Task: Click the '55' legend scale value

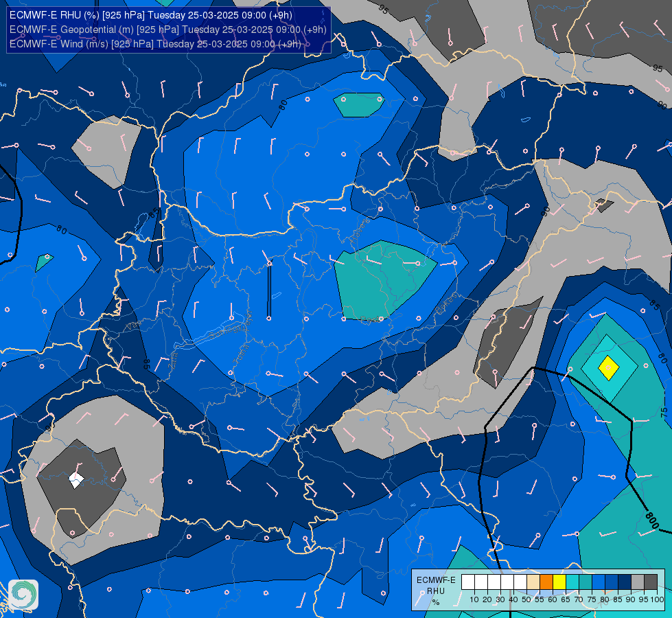Action: pos(540,599)
